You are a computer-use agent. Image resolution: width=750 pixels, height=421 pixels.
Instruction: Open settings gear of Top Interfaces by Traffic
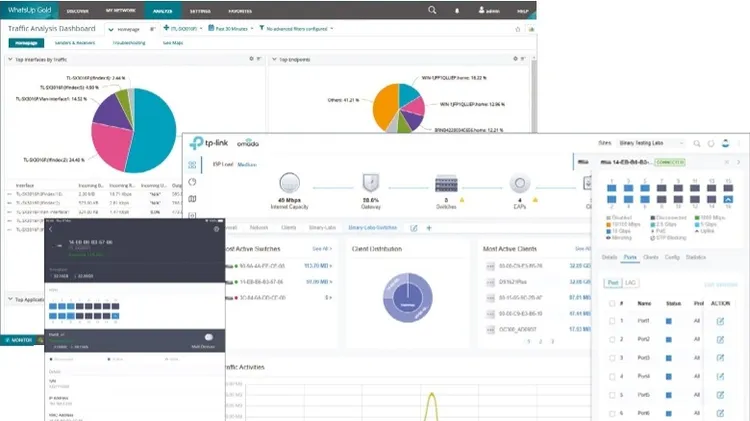coord(251,59)
